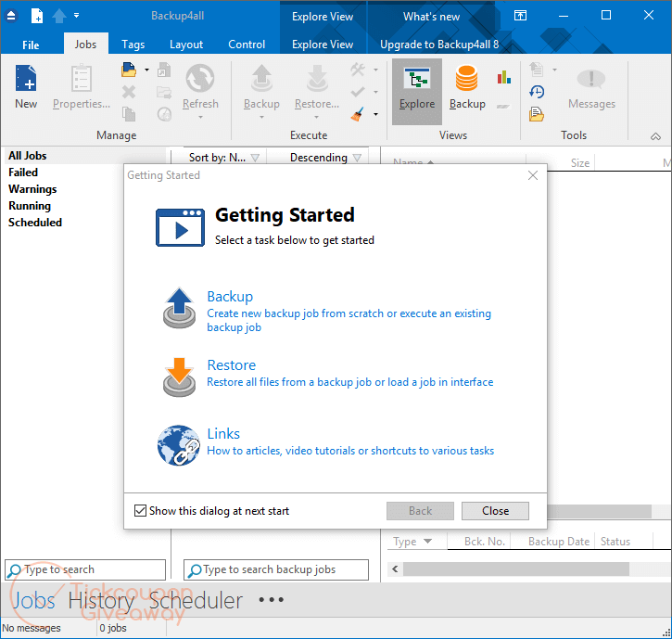
Task: Expand the ribbon Backup dropdown arrow
Action: coord(261,117)
